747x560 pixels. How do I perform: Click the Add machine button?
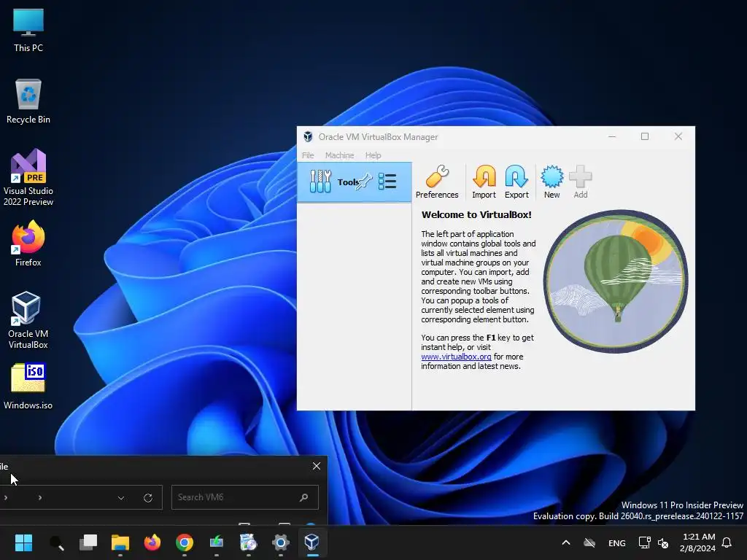pyautogui.click(x=580, y=182)
